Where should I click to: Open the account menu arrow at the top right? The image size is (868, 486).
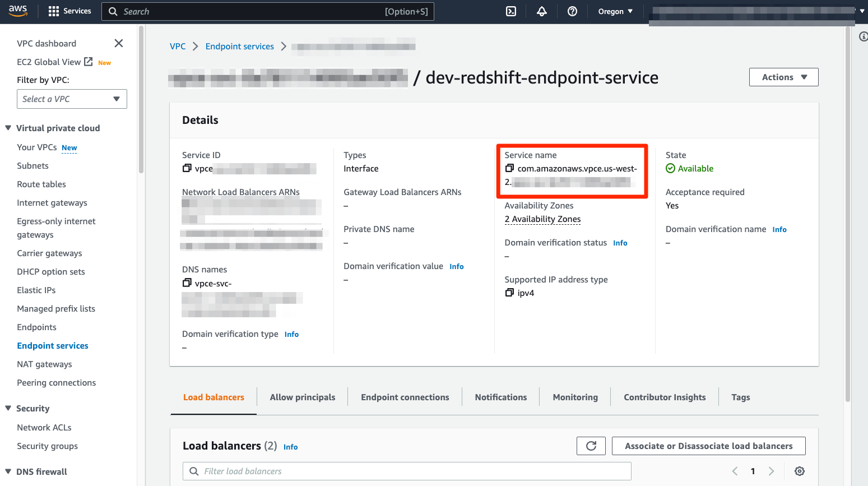pyautogui.click(x=862, y=11)
